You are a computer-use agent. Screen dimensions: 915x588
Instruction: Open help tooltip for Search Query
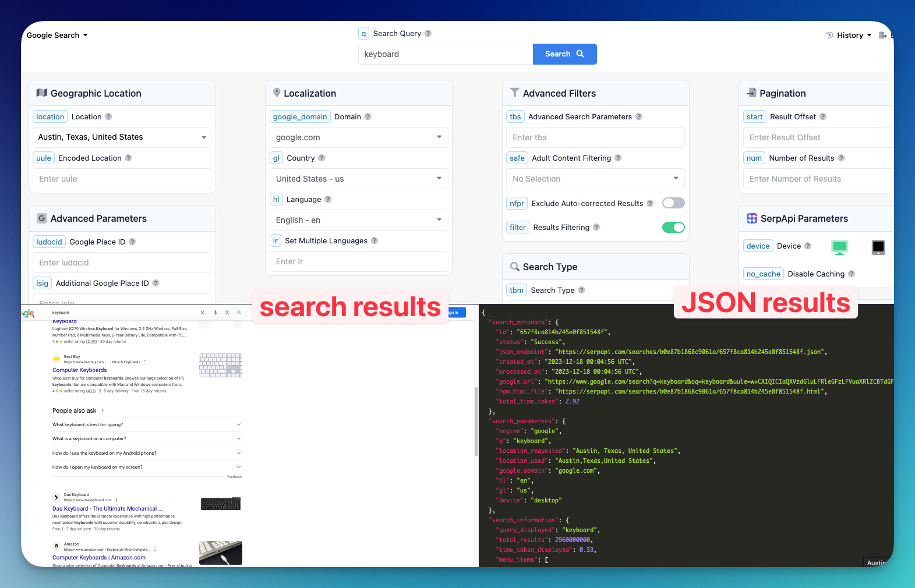tap(428, 33)
